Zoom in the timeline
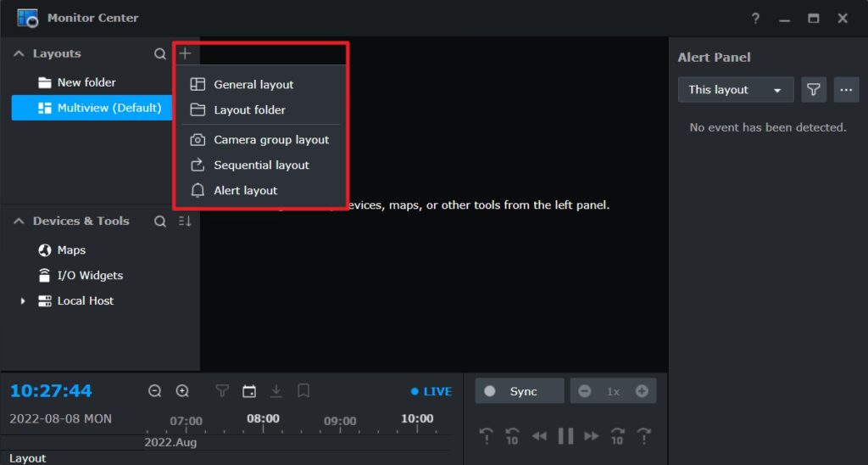Screen dimensions: 868x465 (182, 391)
